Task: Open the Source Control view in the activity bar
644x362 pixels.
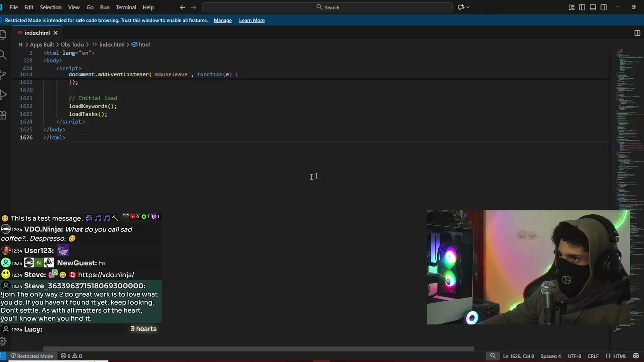Action: pos(3,75)
